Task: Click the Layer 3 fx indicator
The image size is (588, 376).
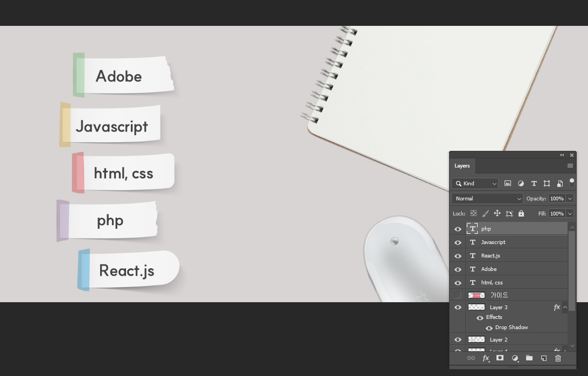Action: (557, 308)
